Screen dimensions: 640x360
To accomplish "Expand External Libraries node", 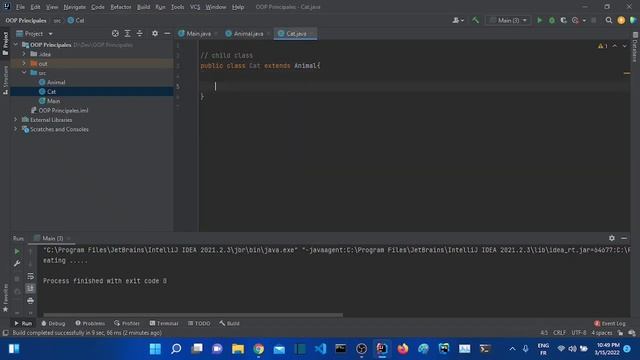I will pyautogui.click(x=16, y=120).
